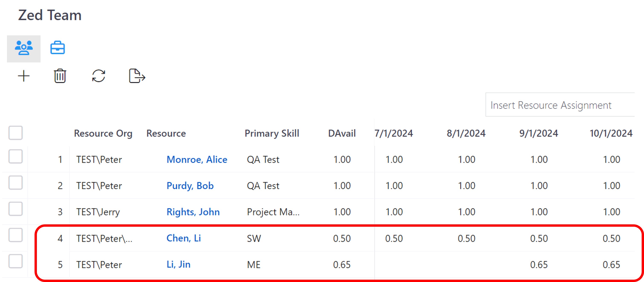The width and height of the screenshot is (644, 282).
Task: Click the trash delete icon
Action: tap(60, 76)
